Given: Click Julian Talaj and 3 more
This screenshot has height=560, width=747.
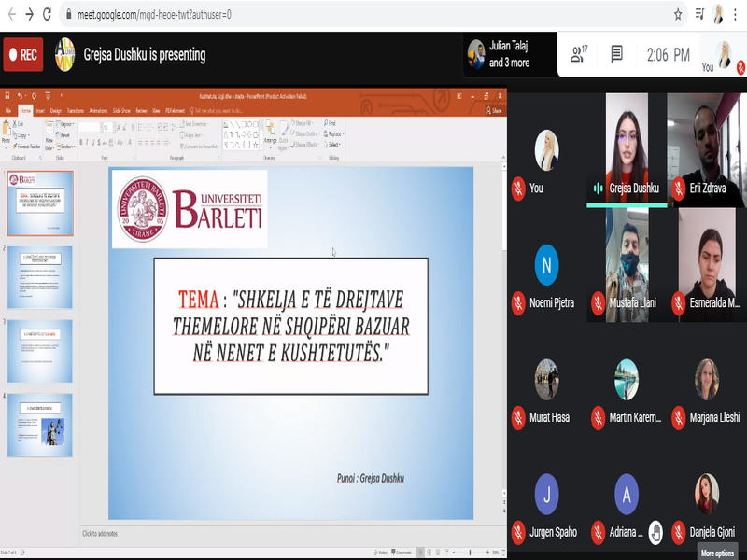Looking at the screenshot, I should click(509, 55).
